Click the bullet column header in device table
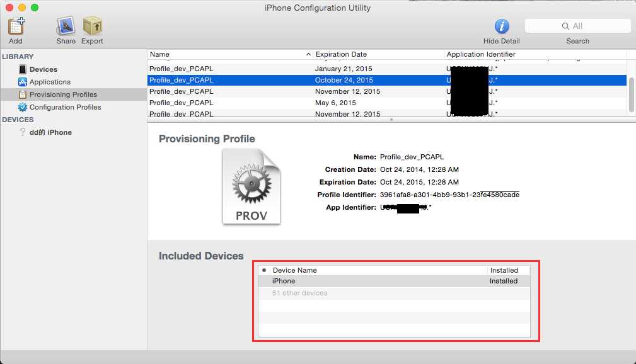 pos(264,270)
